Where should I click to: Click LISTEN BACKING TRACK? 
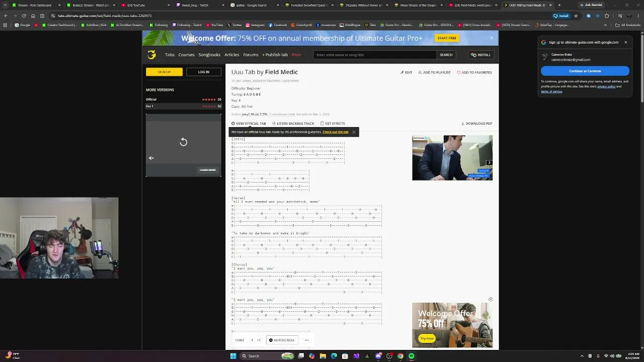(293, 123)
